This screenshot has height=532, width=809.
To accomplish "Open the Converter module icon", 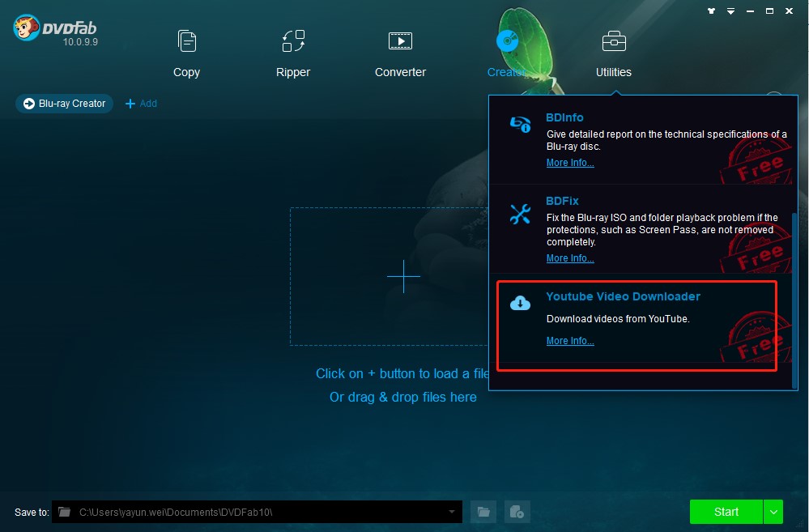I will [400, 40].
